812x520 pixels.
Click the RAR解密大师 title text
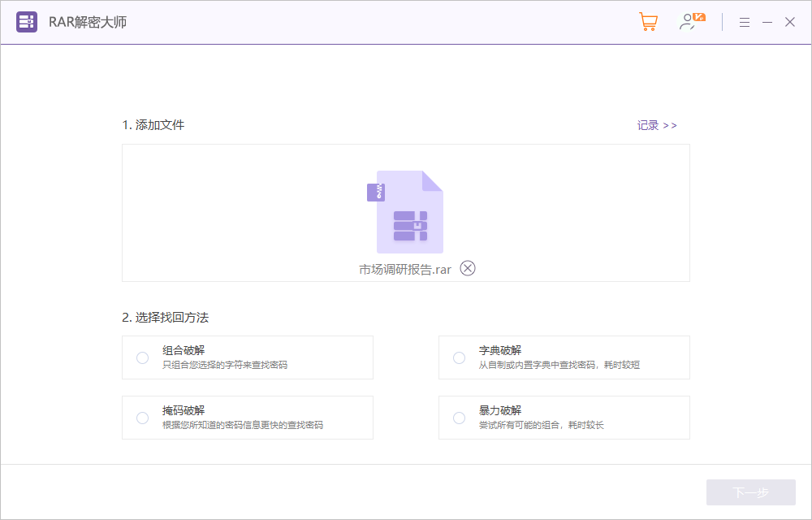[88, 22]
